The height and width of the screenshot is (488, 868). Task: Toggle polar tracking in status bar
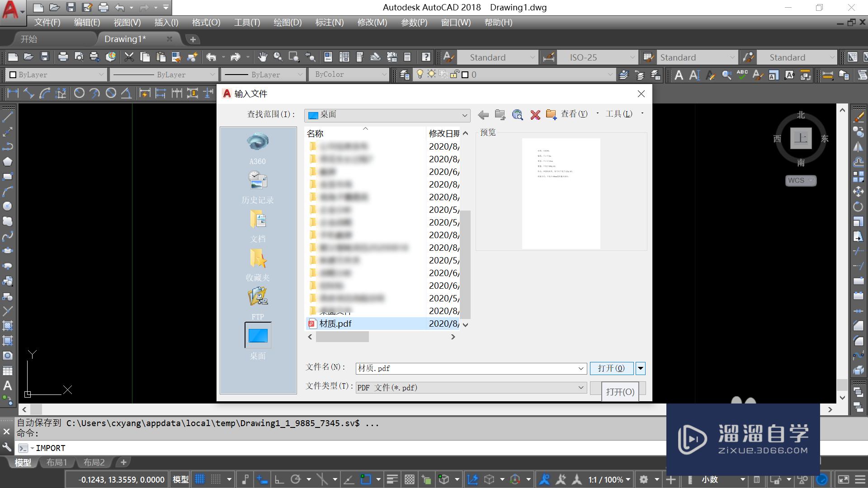296,479
